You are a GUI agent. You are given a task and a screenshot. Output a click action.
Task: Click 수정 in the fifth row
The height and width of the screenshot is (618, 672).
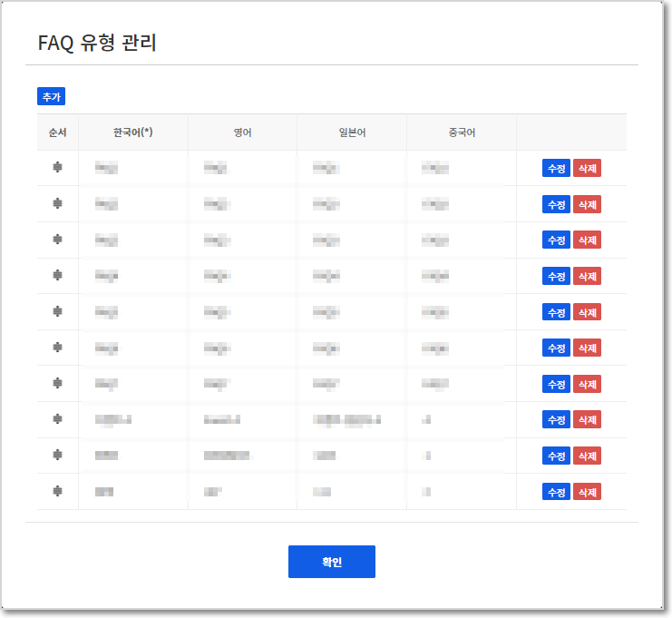[x=556, y=312]
